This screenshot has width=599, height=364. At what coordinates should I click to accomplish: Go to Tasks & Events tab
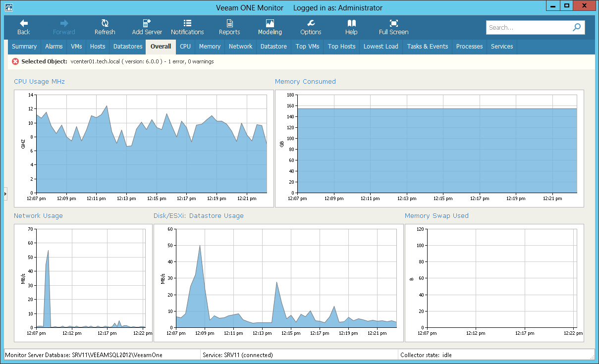pyautogui.click(x=428, y=47)
